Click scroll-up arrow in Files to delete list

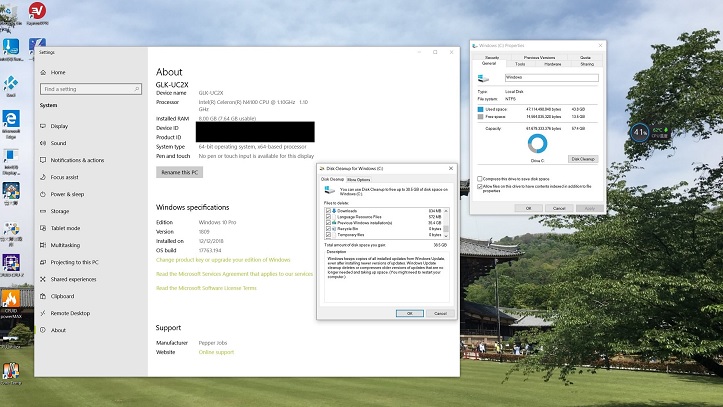pyautogui.click(x=446, y=211)
